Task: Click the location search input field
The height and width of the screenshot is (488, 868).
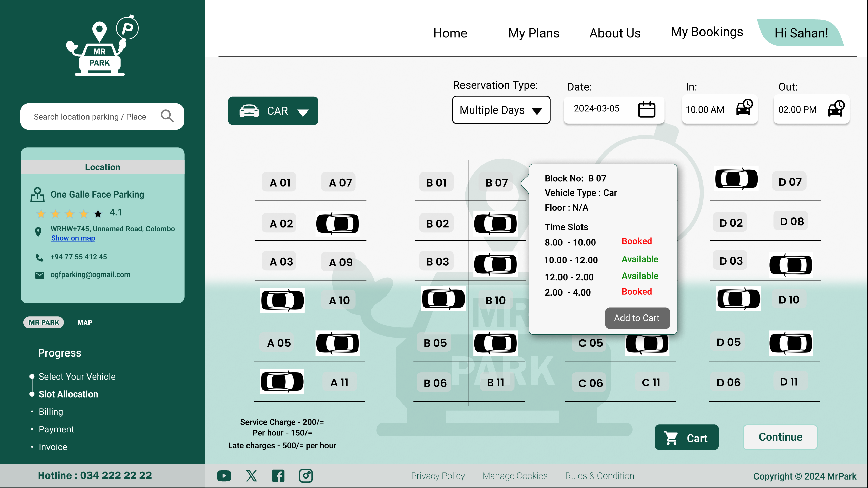Action: tap(92, 116)
